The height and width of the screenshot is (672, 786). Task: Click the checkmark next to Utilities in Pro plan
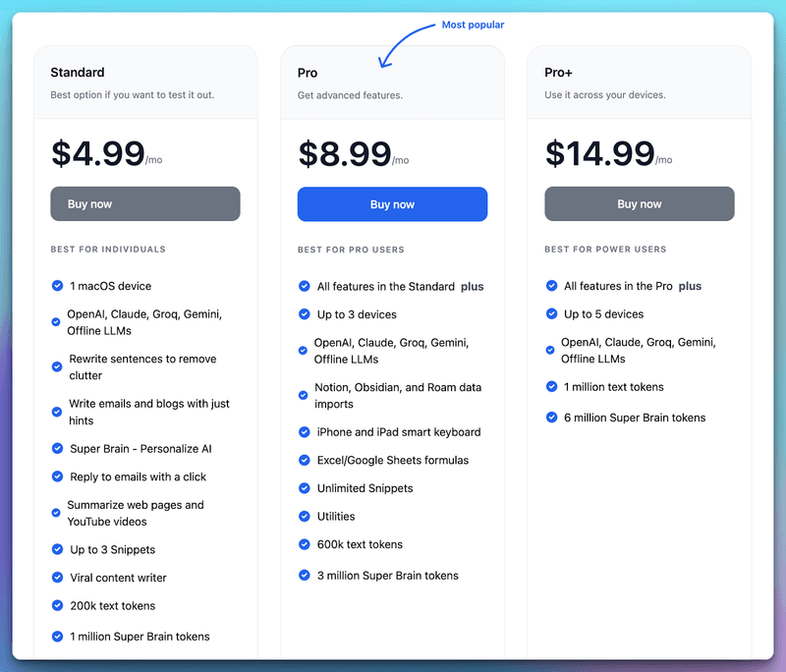[x=304, y=516]
